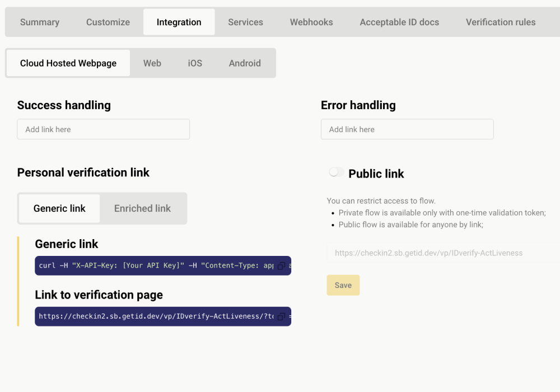Image resolution: width=560 pixels, height=392 pixels.
Task: Select Cloud Hosted Webpage integration
Action: tap(68, 63)
